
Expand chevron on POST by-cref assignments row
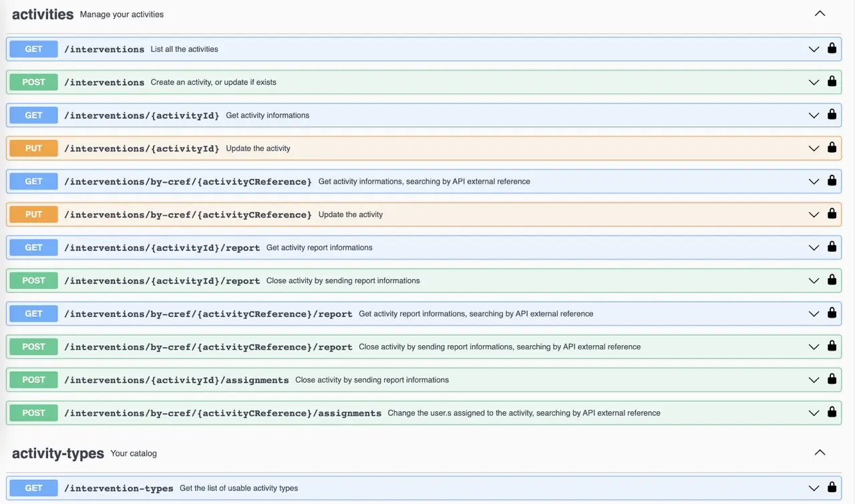click(814, 413)
